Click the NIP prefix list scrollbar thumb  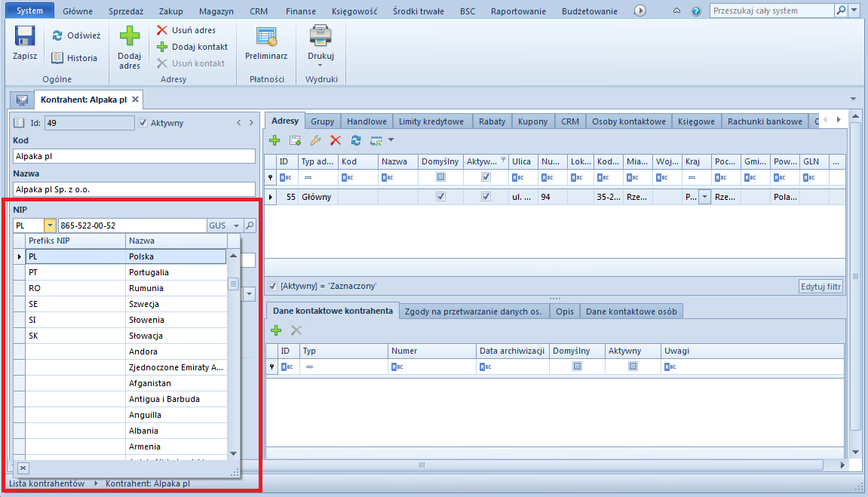click(233, 284)
